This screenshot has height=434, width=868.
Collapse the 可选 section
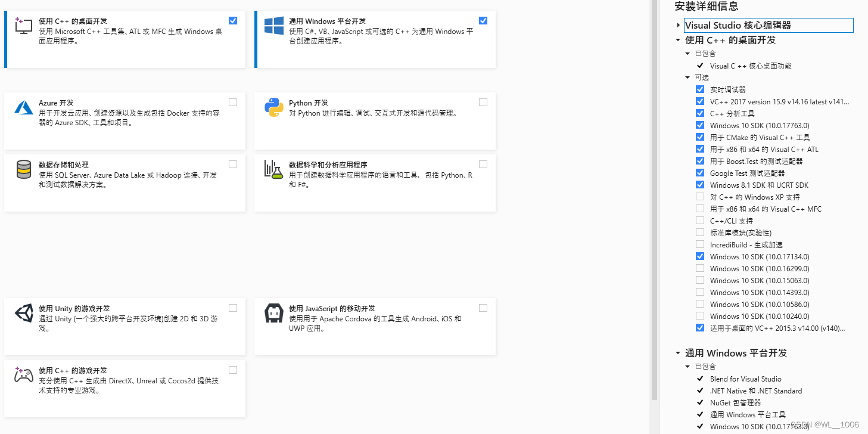tap(687, 77)
